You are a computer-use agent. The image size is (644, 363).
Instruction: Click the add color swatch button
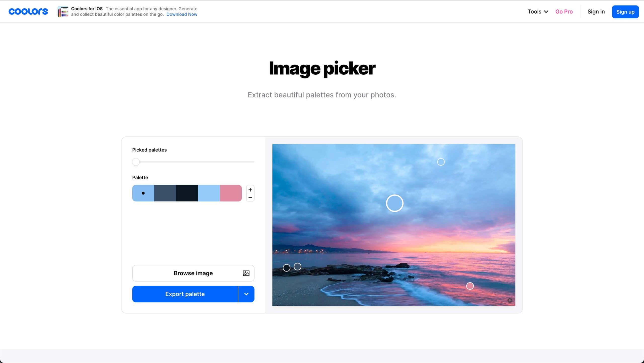(250, 190)
